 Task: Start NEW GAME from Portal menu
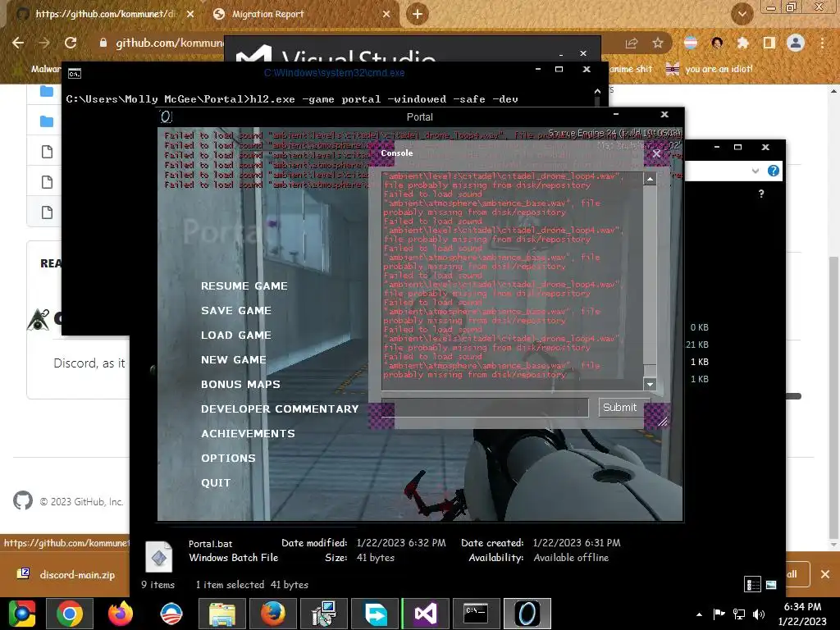point(234,360)
